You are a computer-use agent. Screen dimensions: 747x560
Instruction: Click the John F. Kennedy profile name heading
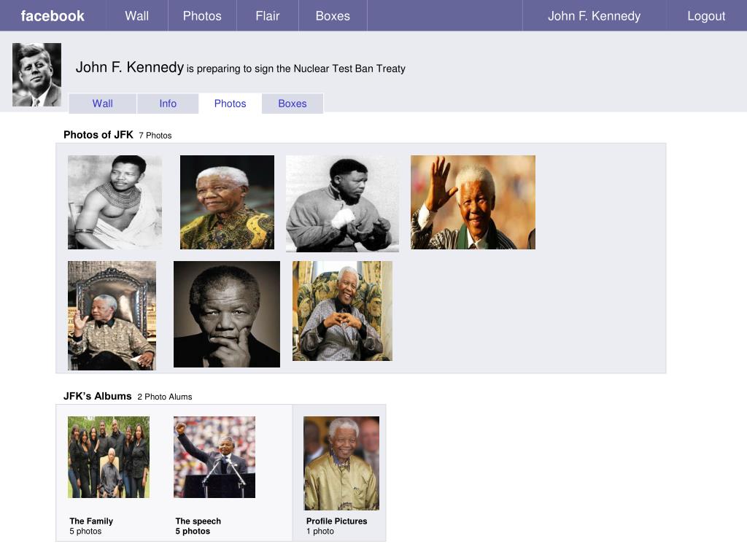point(130,67)
